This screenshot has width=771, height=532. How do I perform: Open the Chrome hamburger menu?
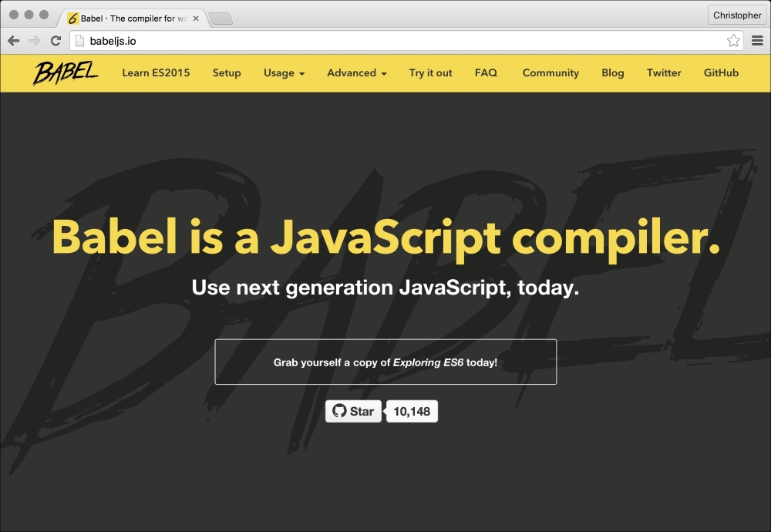[x=757, y=41]
